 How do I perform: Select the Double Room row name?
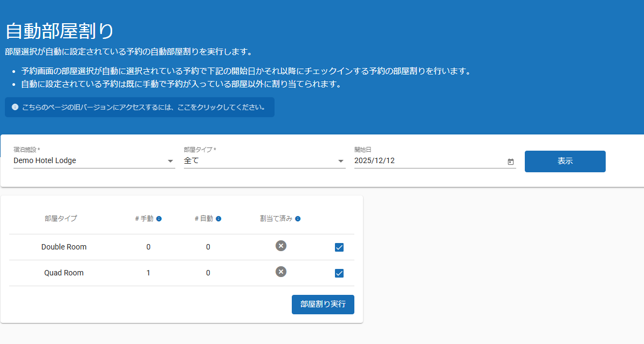click(64, 247)
